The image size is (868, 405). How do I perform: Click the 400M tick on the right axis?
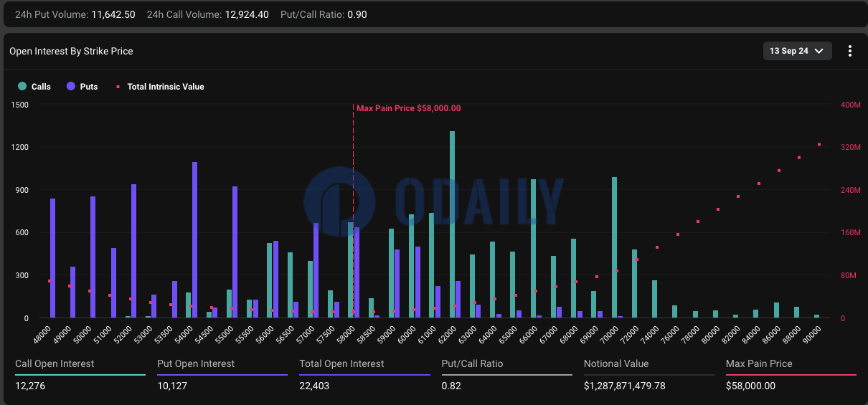[x=850, y=105]
